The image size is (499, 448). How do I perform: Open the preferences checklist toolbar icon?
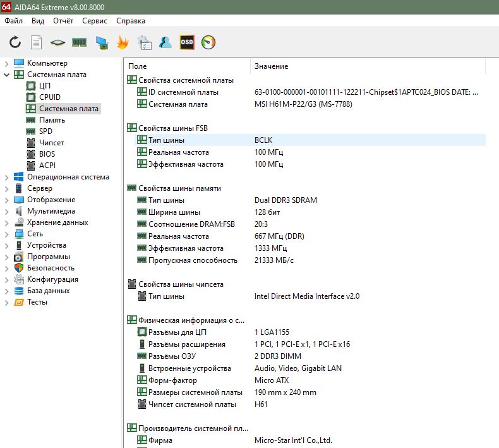click(144, 43)
